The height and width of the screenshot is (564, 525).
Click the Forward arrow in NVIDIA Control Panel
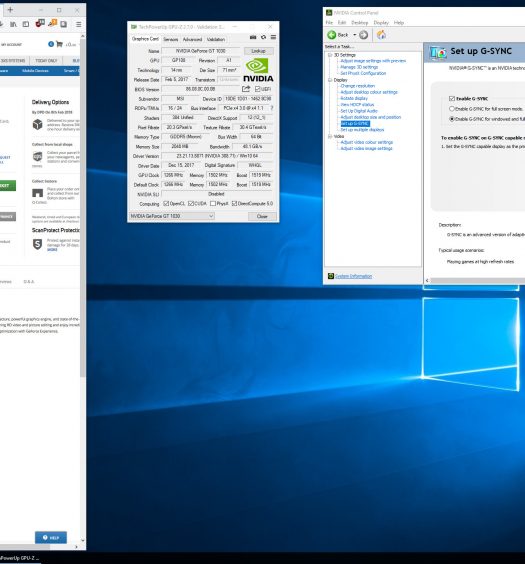point(364,35)
